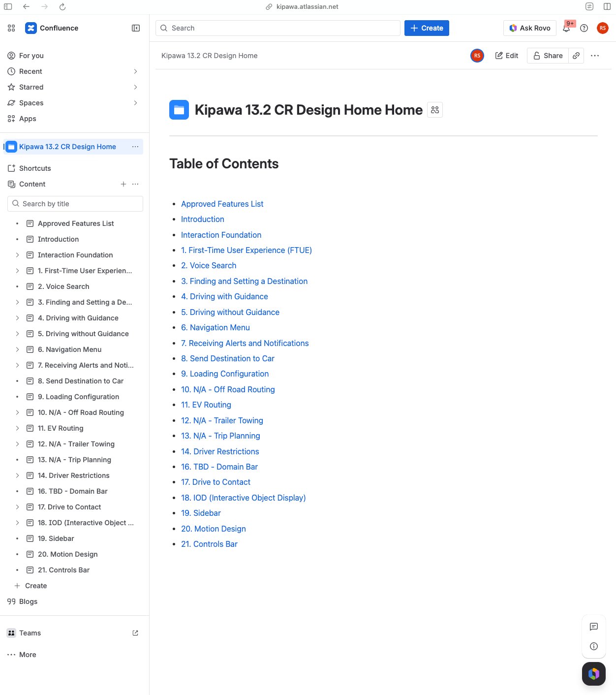Click the team icon beside page title
This screenshot has width=616, height=695.
[x=435, y=110]
